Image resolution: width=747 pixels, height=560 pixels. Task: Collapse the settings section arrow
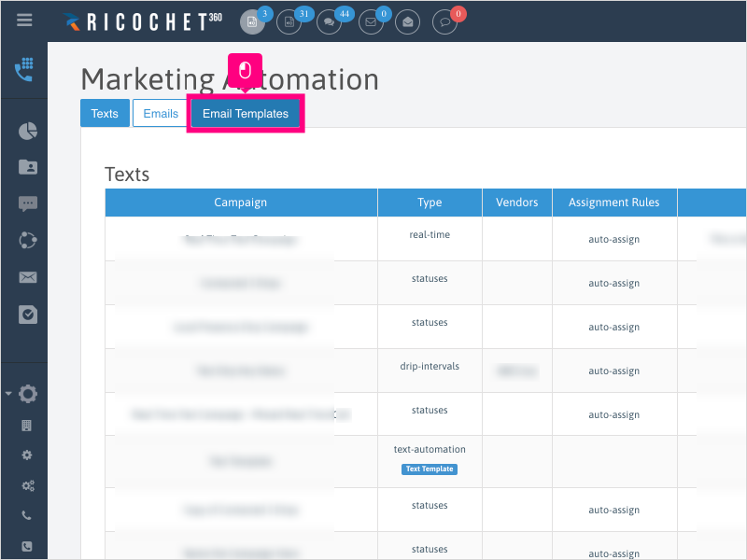point(8,394)
